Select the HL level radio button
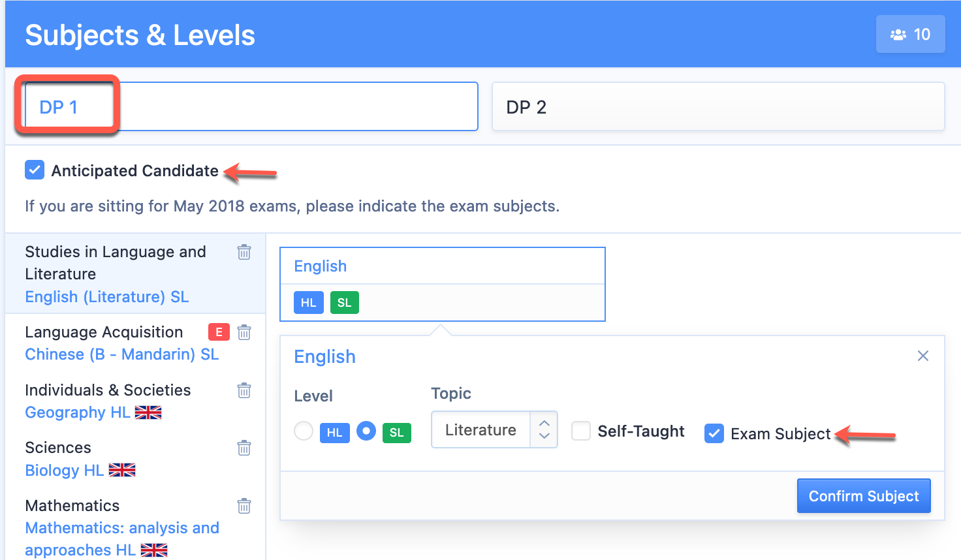961x560 pixels. click(x=304, y=431)
